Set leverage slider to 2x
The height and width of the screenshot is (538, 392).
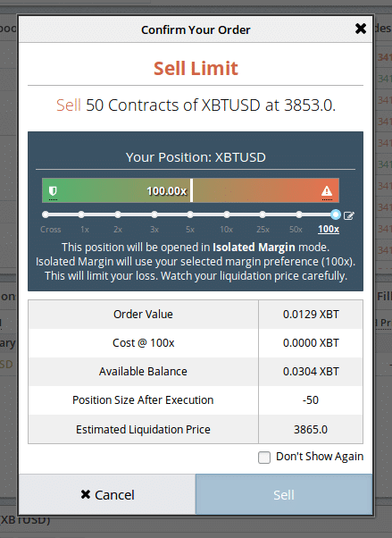(118, 214)
